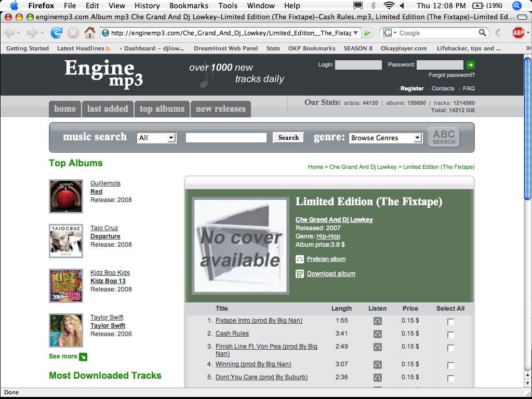The width and height of the screenshot is (532, 399).
Task: Go to Firefox home page icon
Action: click(89, 33)
